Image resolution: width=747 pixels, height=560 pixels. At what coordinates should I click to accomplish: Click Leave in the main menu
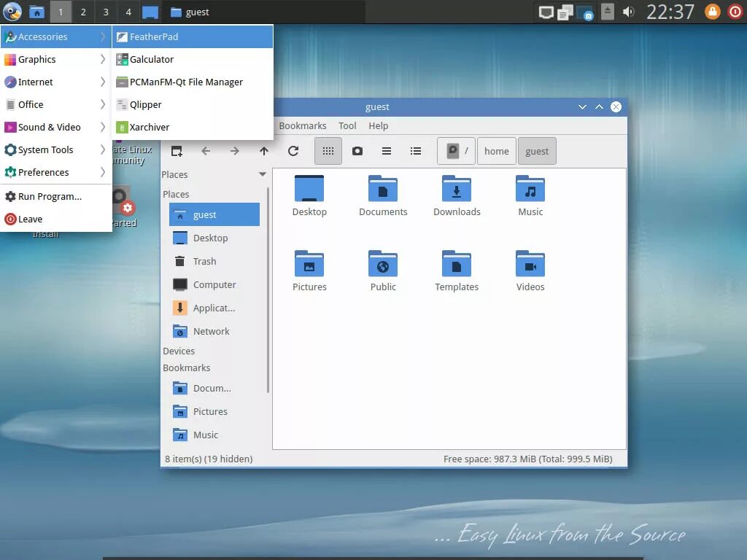tap(55, 219)
